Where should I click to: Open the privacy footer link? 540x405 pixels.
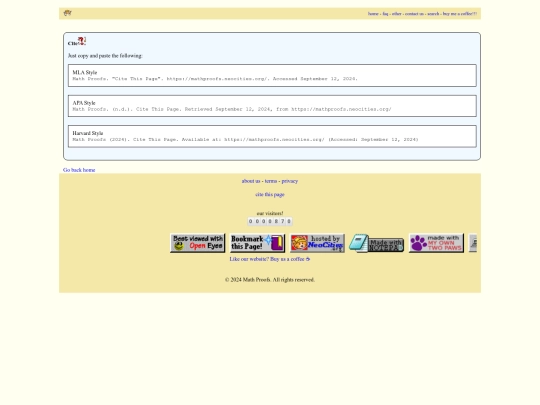pyautogui.click(x=290, y=181)
